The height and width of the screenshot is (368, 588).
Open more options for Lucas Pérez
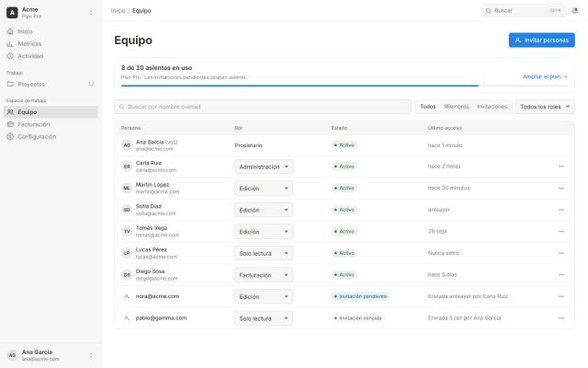tap(561, 253)
